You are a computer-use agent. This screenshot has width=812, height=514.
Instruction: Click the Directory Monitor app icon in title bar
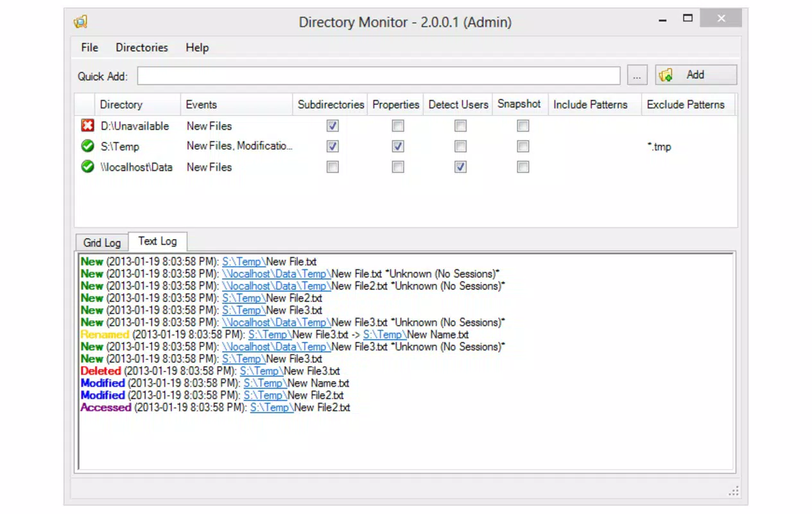point(80,22)
